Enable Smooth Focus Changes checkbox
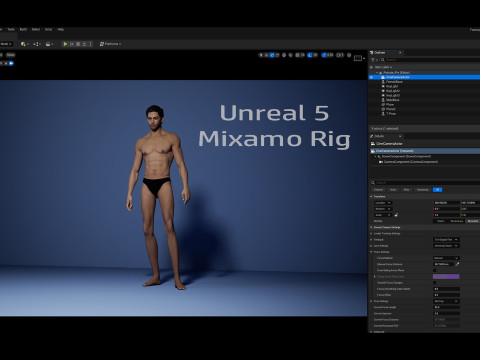Image resolution: width=480 pixels, height=360 pixels. tap(435, 283)
